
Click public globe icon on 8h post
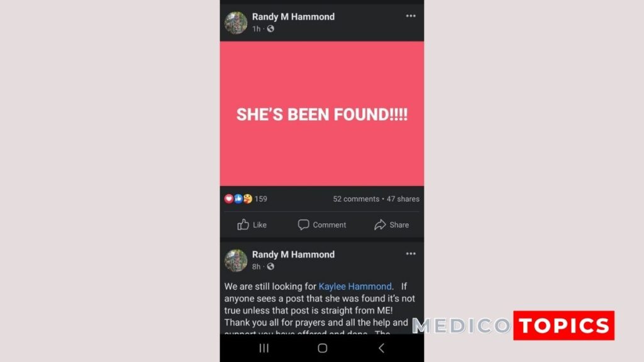(270, 266)
